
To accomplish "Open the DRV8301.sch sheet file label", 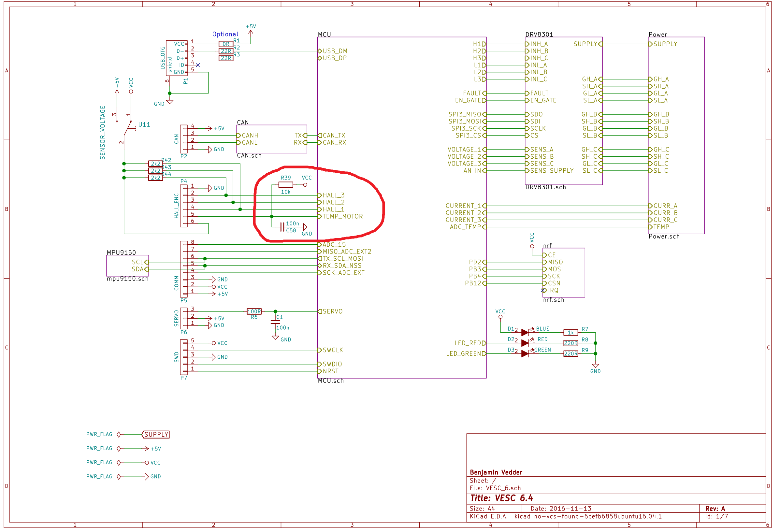I will (x=546, y=187).
